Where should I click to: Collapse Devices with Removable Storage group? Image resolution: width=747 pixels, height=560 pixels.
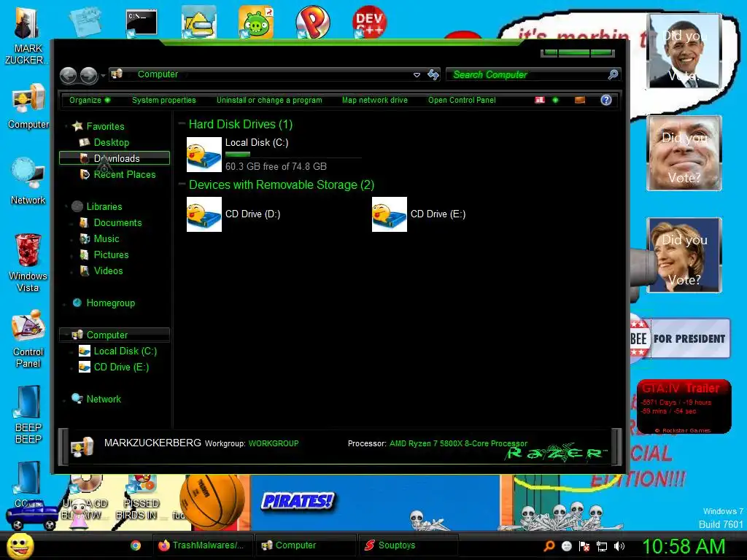point(182,184)
